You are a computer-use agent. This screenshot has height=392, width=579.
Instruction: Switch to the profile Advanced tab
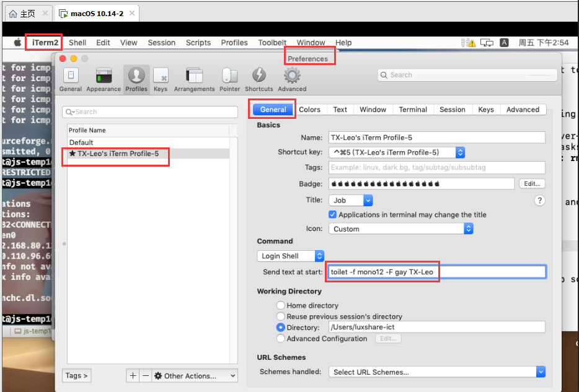click(523, 110)
